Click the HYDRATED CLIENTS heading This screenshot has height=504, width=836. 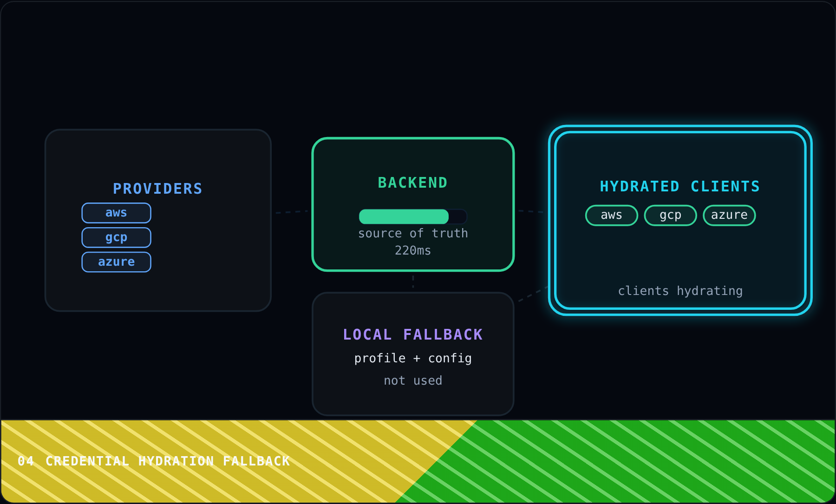tap(680, 186)
